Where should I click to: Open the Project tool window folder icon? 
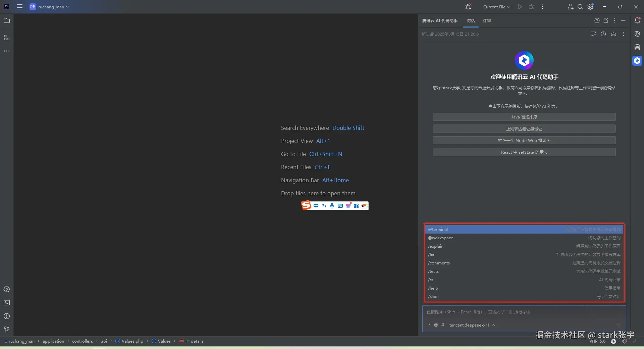(7, 21)
